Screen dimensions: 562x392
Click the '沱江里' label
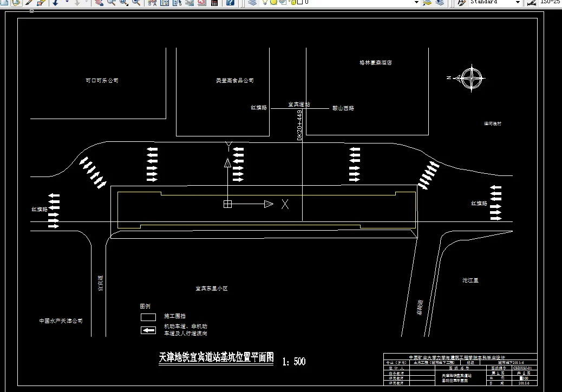(470, 280)
